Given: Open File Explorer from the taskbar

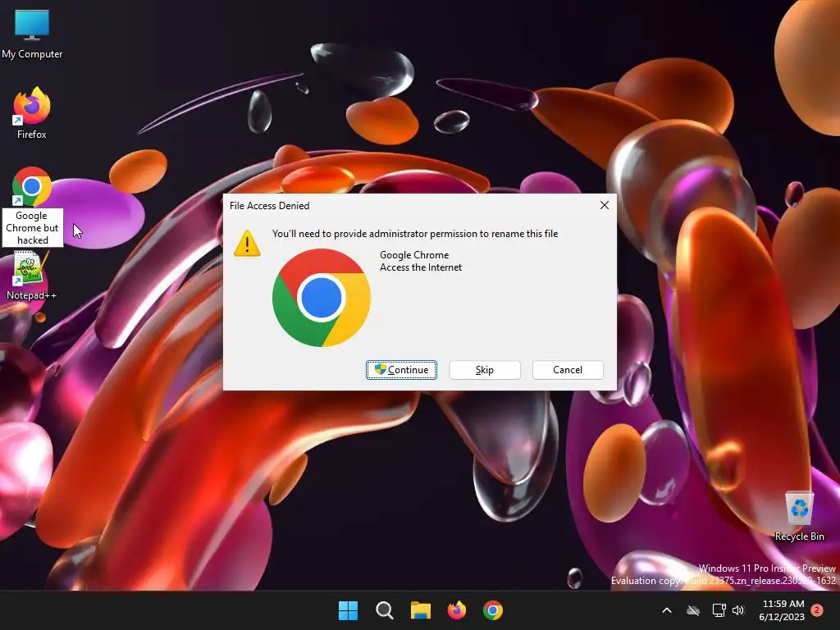Looking at the screenshot, I should 421,610.
